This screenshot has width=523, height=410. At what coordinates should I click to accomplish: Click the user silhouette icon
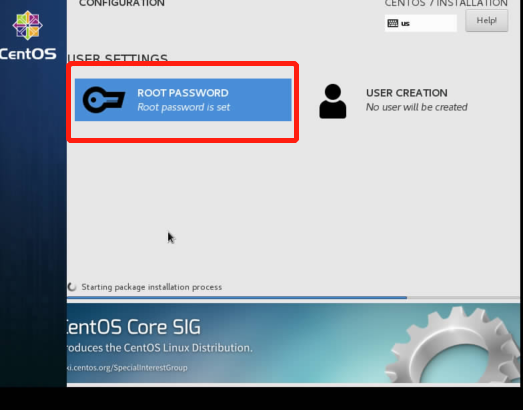click(333, 101)
